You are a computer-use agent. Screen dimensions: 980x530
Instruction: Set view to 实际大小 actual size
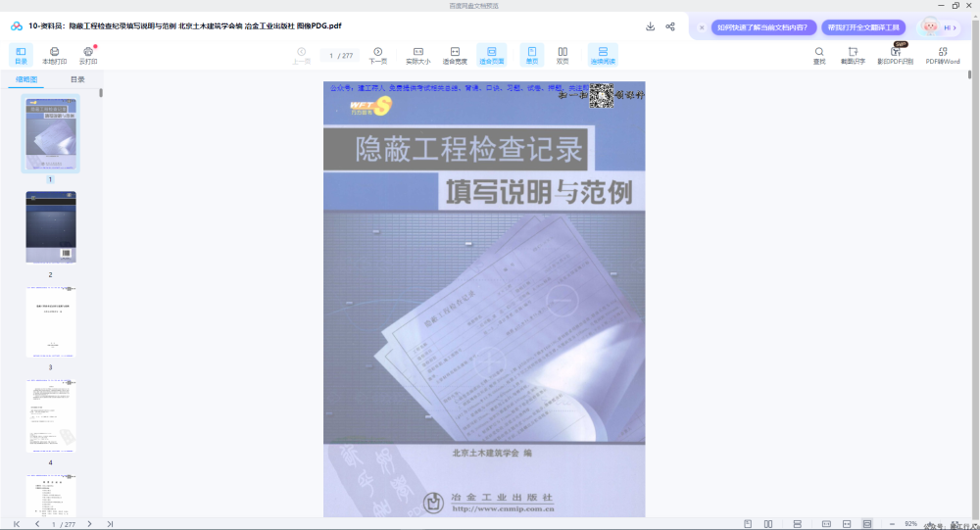click(418, 55)
